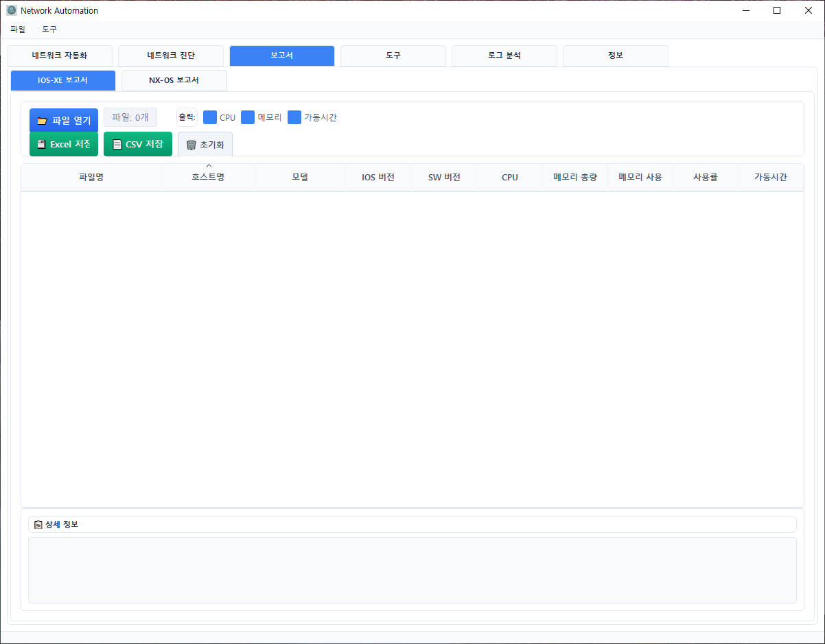Switch to the NX-OS 보고서 tab
This screenshot has width=825, height=644.
[x=174, y=80]
